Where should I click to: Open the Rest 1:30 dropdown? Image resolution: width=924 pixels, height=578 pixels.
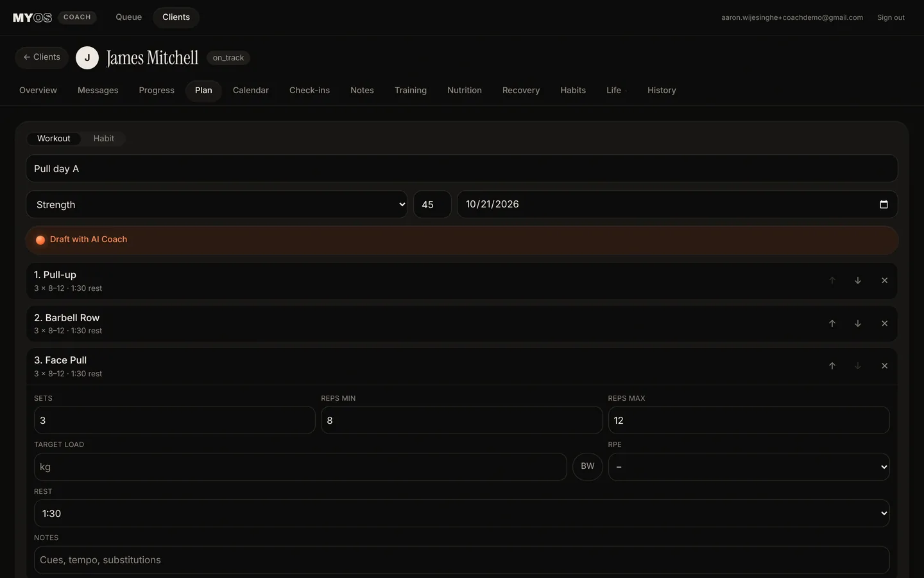(x=462, y=513)
